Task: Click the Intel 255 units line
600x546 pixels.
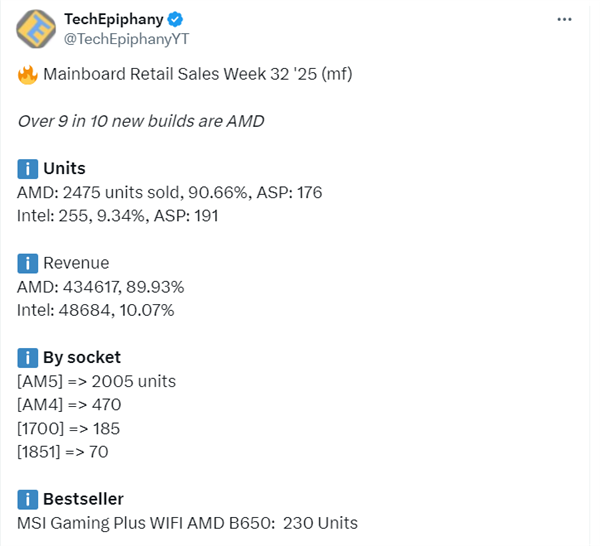Action: 118,216
